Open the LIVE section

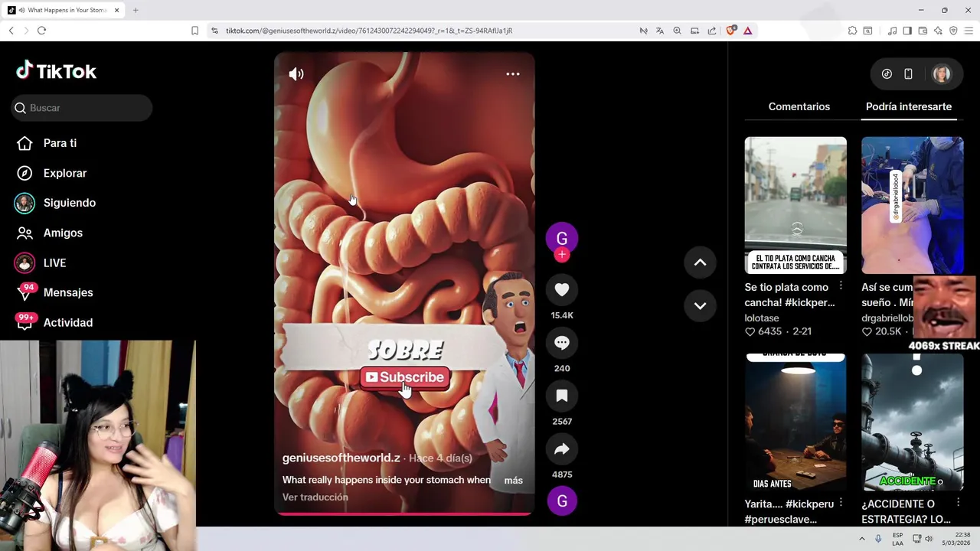(x=42, y=262)
